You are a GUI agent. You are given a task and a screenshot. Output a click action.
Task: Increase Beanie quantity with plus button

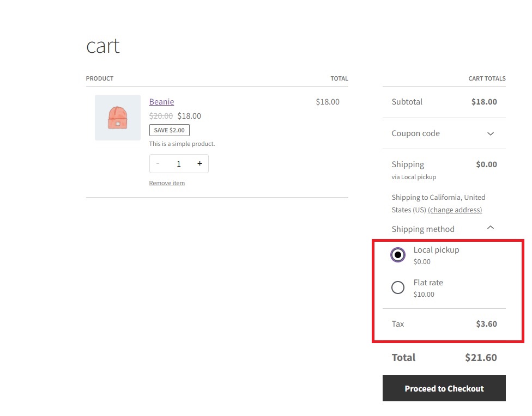(199, 163)
